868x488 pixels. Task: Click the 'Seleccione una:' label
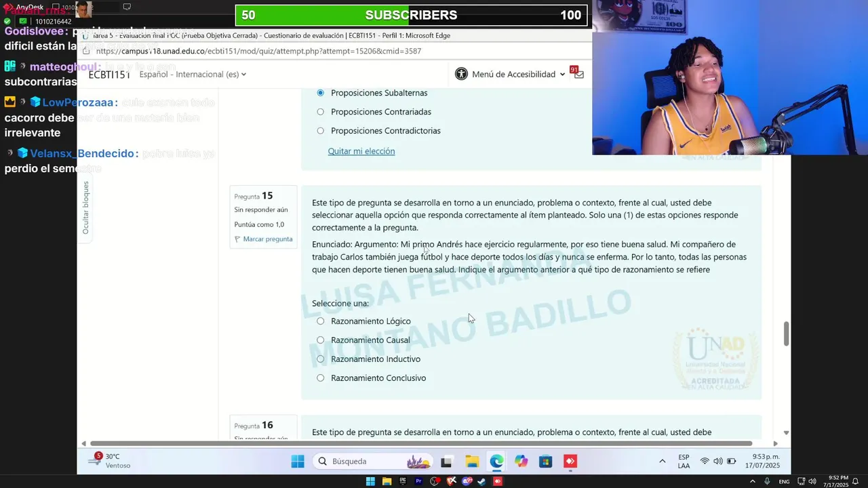[x=340, y=304]
